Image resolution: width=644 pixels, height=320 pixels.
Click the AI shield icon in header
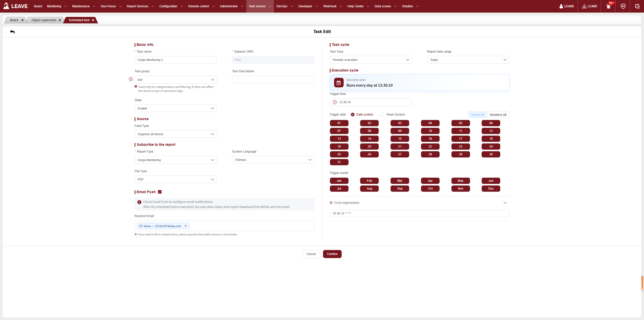coord(623,6)
